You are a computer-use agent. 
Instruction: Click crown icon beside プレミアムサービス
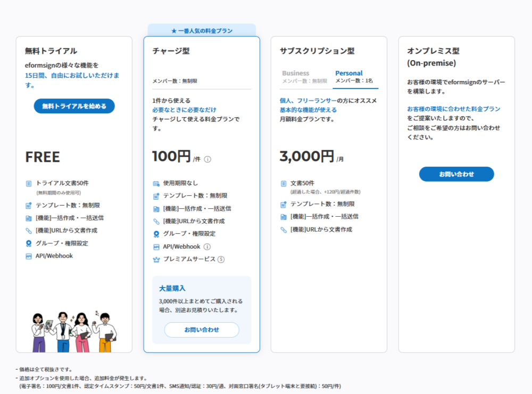point(156,259)
